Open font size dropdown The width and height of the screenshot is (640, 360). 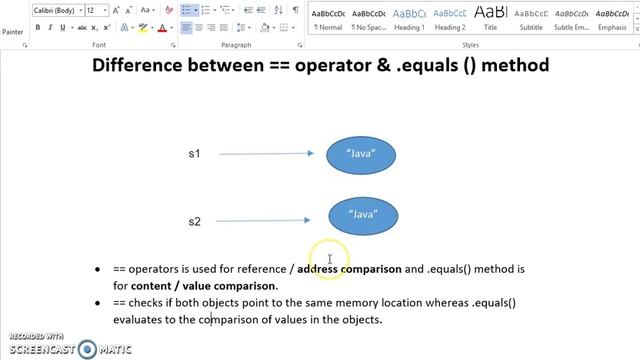[x=105, y=10]
